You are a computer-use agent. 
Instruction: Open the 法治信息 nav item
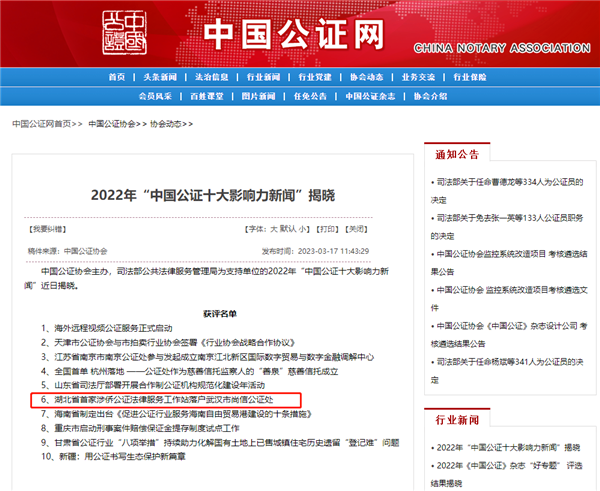point(212,77)
